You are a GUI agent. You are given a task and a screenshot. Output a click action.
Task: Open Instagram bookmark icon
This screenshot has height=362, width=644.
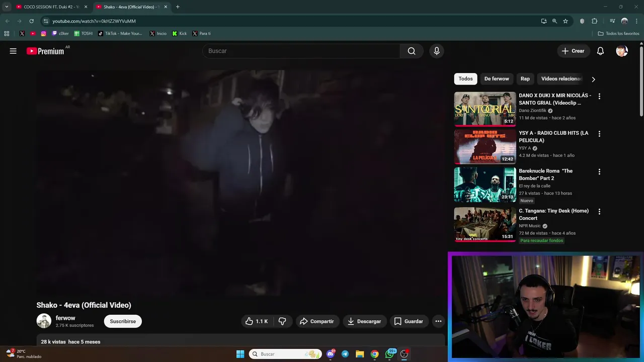tap(44, 34)
